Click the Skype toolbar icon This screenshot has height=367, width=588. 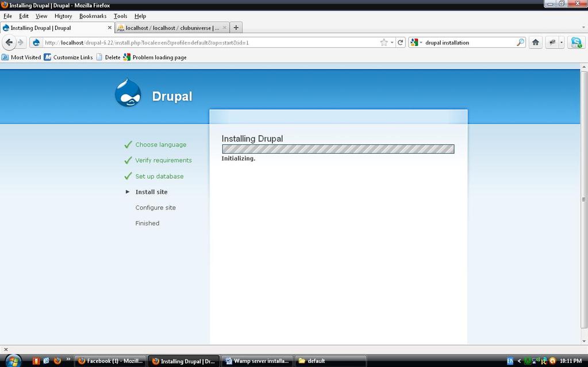pyautogui.click(x=576, y=43)
